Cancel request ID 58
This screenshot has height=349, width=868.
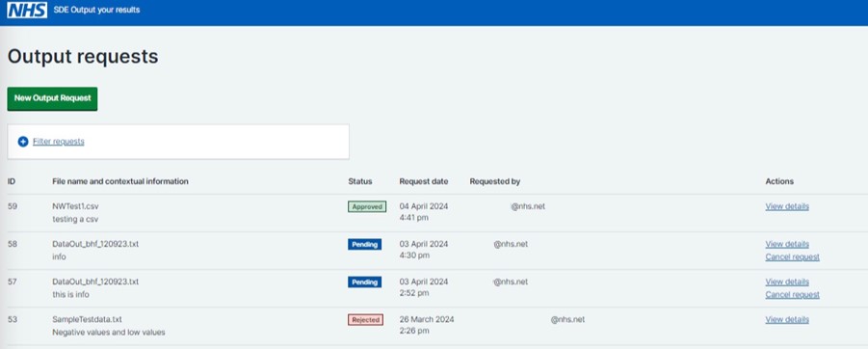[x=792, y=257]
